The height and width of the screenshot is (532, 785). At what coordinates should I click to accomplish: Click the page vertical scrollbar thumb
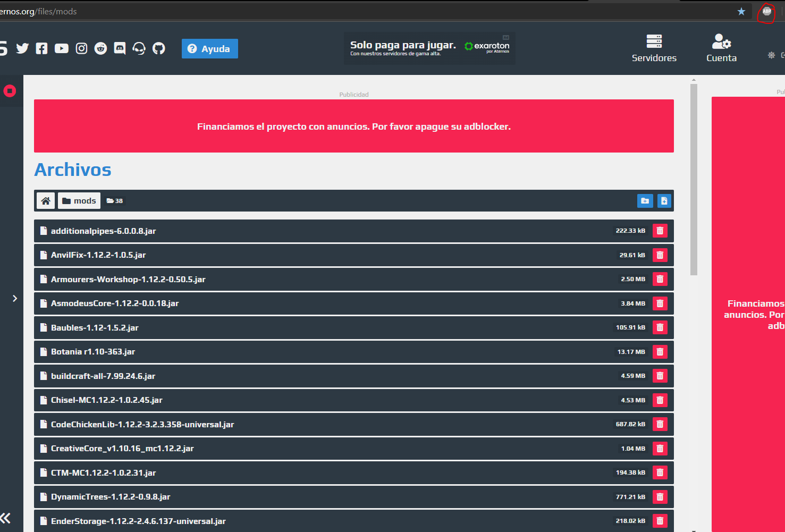click(694, 180)
